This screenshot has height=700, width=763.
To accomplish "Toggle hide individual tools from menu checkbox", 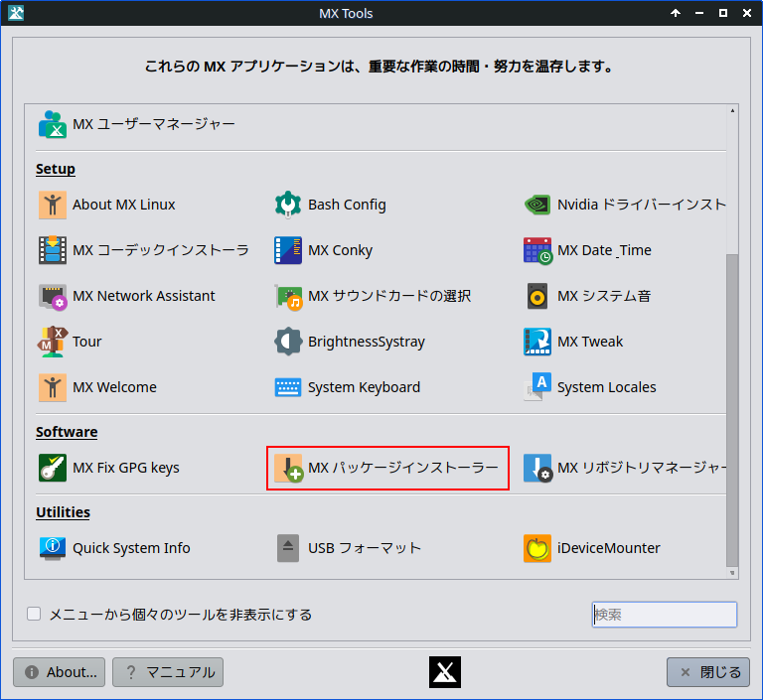I will pos(34,614).
